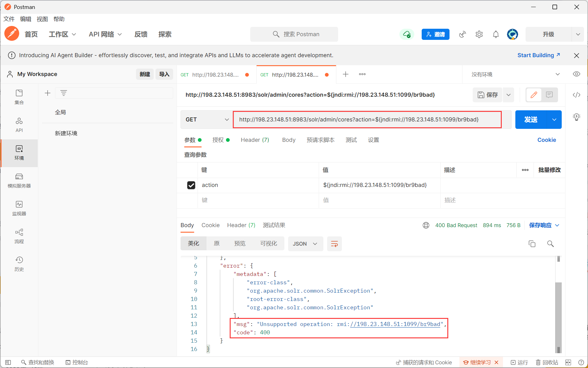
Task: Expand the 保存 save options arrow
Action: 509,95
